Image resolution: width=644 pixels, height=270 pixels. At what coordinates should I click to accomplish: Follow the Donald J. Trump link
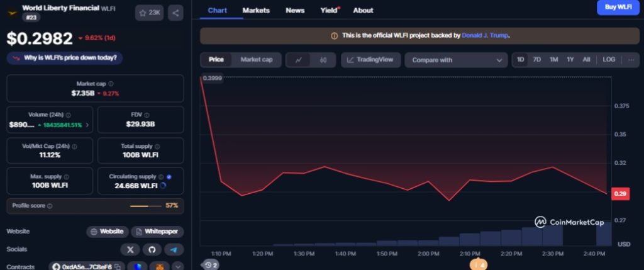click(485, 36)
